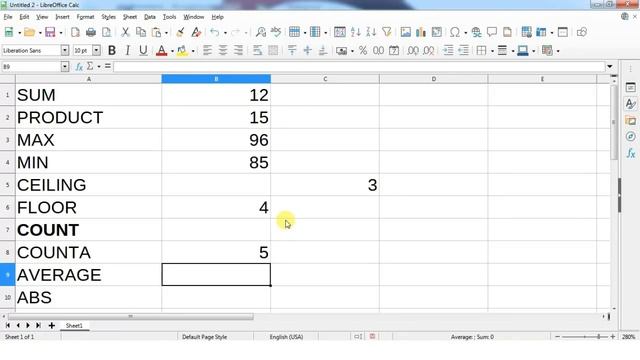Click the font color red A swatch
This screenshot has height=360, width=640.
pyautogui.click(x=162, y=51)
